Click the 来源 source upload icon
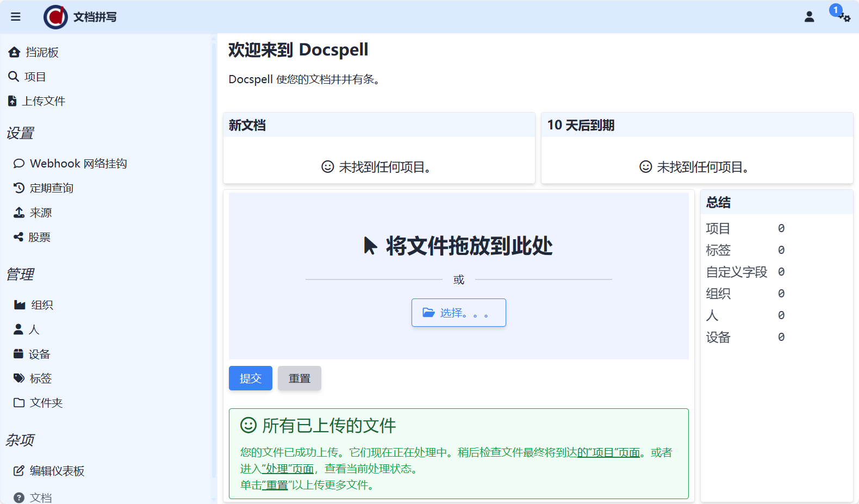 click(19, 213)
